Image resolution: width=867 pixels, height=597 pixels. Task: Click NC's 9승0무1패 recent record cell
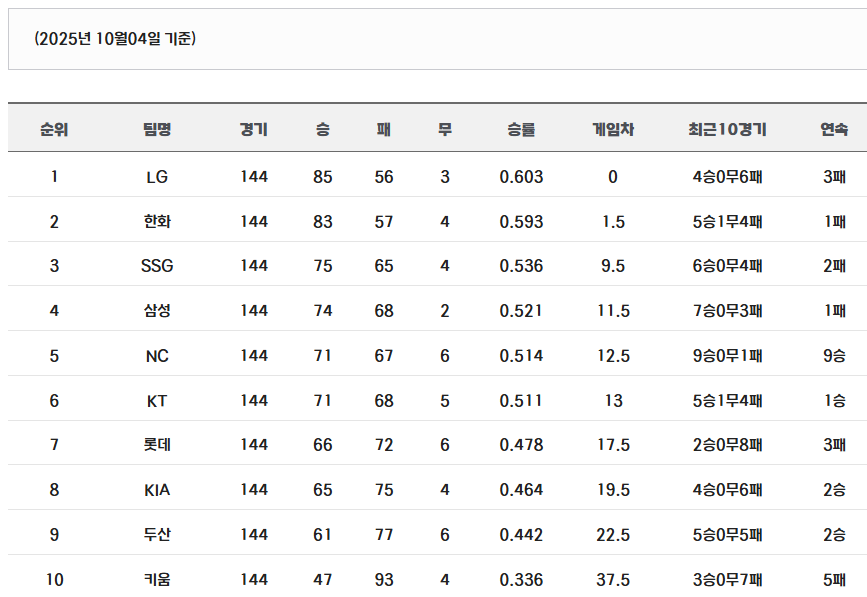pos(727,355)
